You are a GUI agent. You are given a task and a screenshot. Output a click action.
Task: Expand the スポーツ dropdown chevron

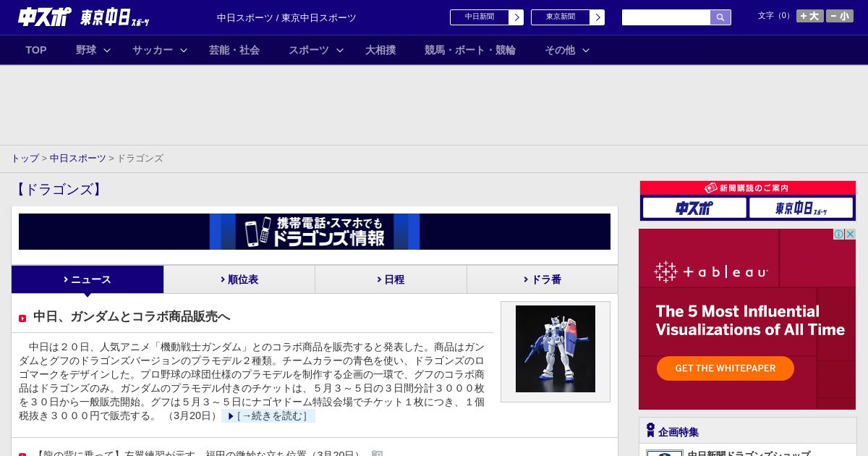340,50
